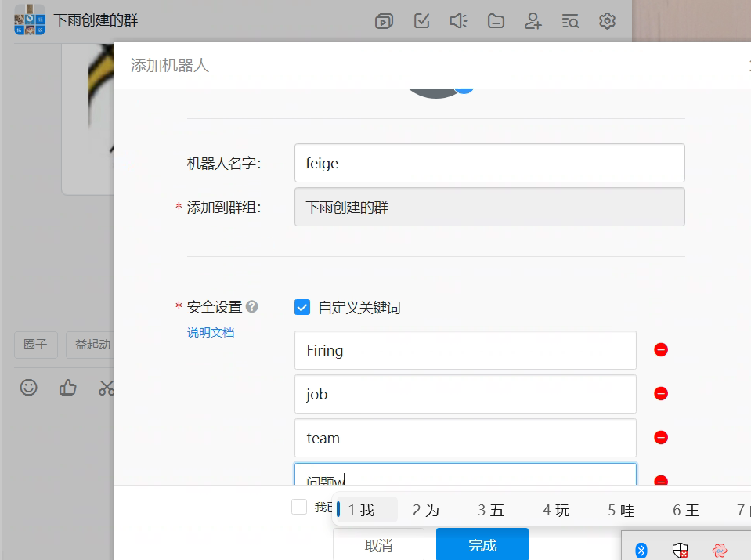
Task: Click the 圈子 shortcut button
Action: (36, 345)
